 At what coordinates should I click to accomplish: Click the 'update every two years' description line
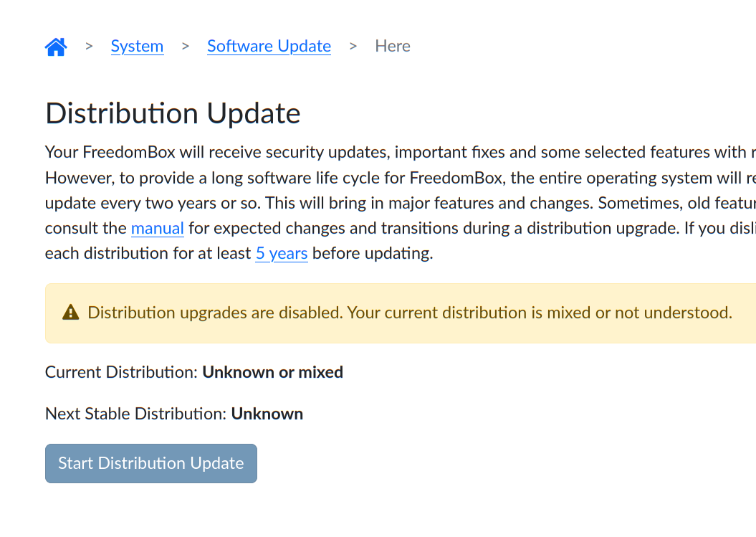coord(394,203)
